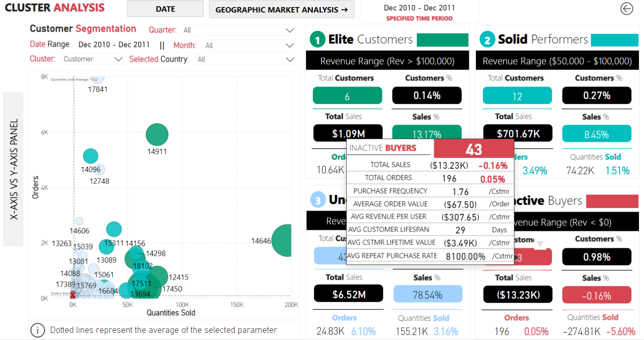Click the Customer Segmentation heading
The width and height of the screenshot is (644, 340).
[x=83, y=29]
